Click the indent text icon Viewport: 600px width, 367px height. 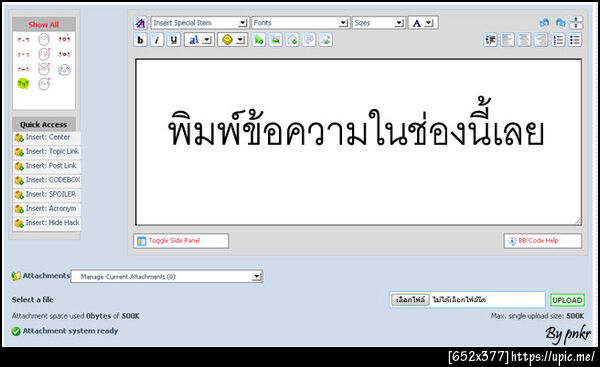coord(491,40)
